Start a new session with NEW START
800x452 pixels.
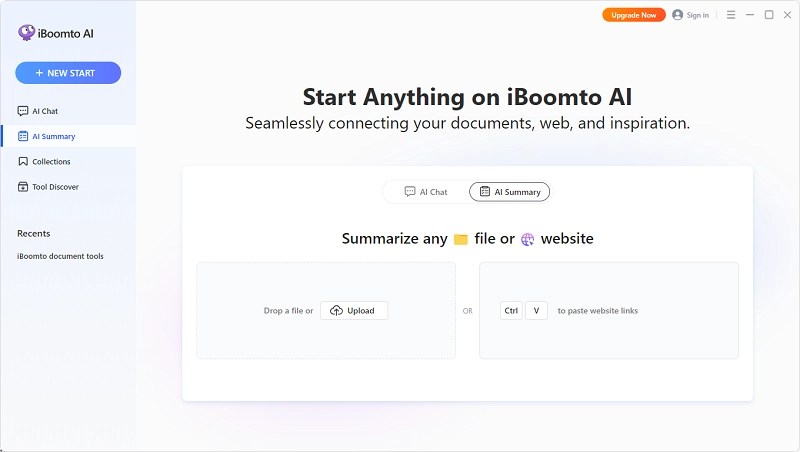tap(68, 73)
